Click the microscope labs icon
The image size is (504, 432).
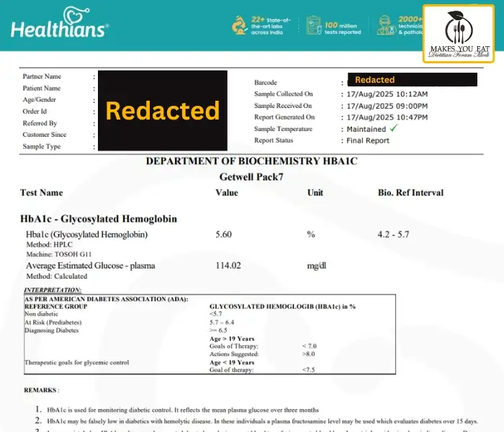239,26
